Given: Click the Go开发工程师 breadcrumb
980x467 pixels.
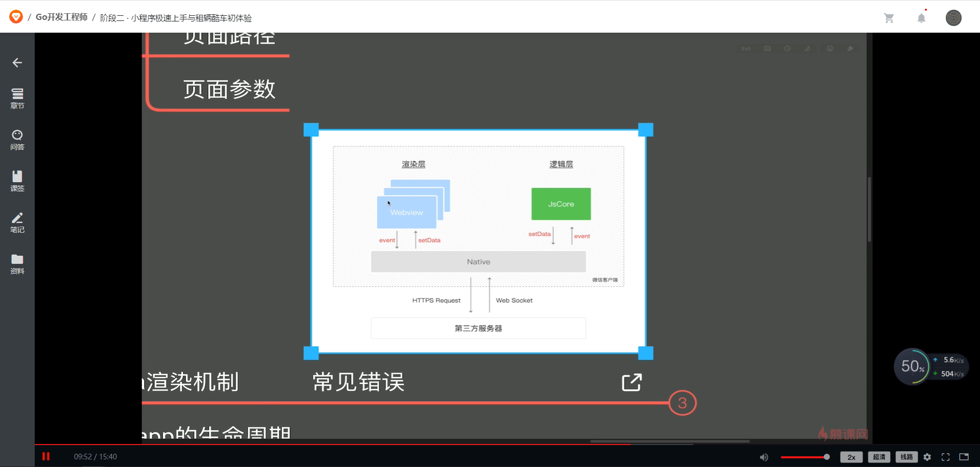Looking at the screenshot, I should tap(61, 17).
